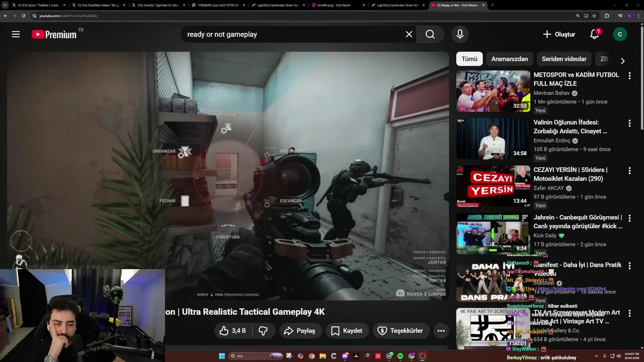Click Oluştur create button
The width and height of the screenshot is (644, 362).
pyautogui.click(x=558, y=34)
